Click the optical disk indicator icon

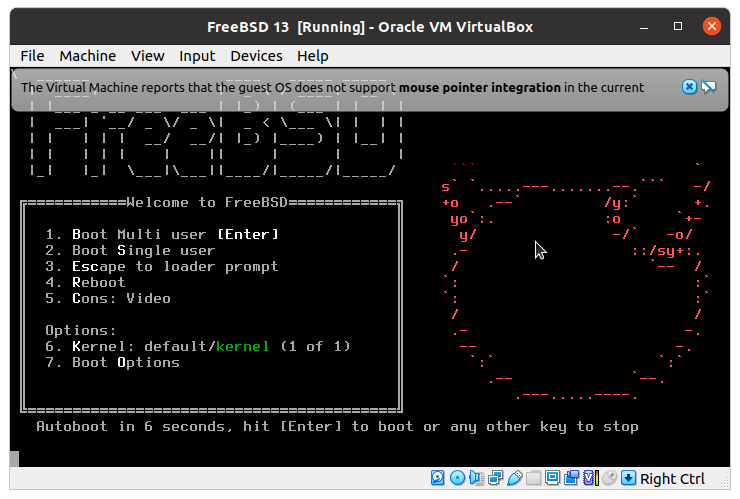click(457, 478)
